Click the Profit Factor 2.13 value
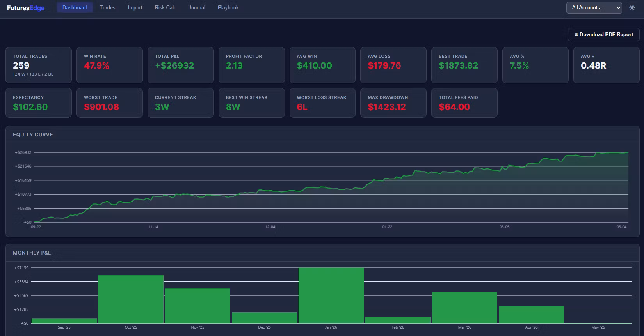644x336 pixels. point(234,66)
